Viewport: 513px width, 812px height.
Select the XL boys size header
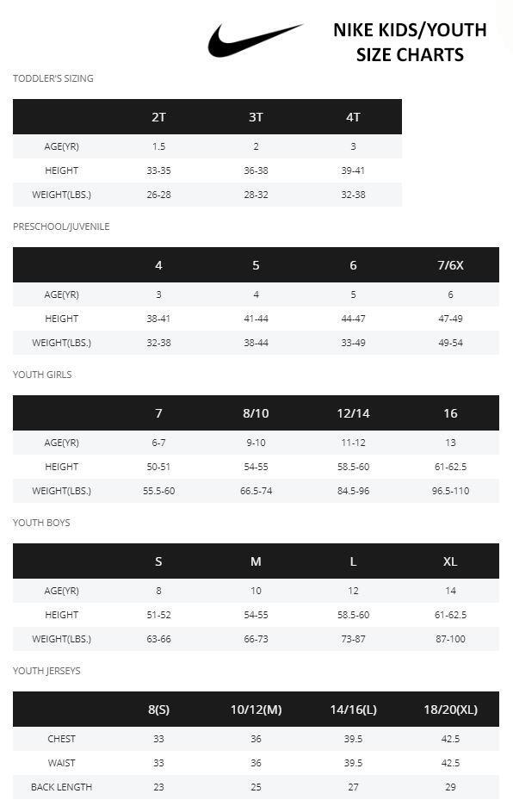point(450,561)
